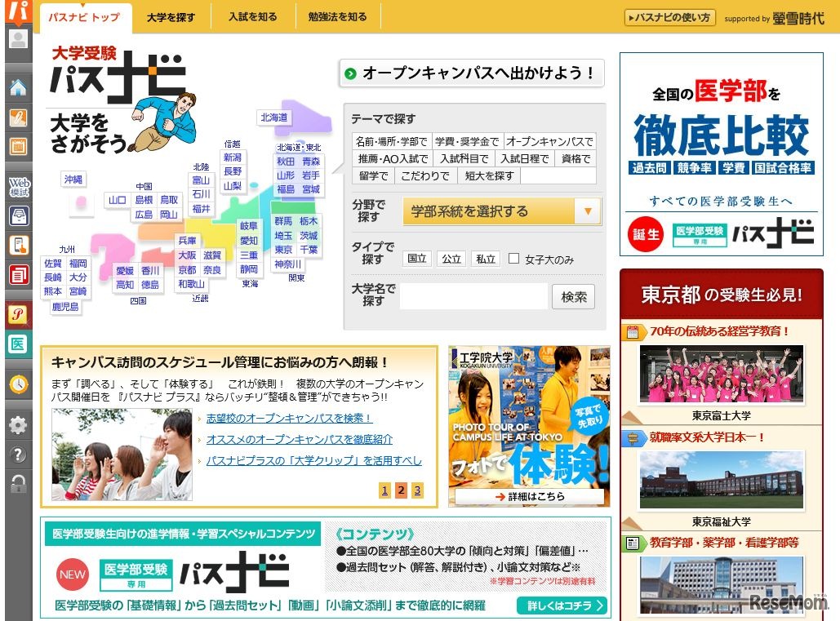
Task: Click the パスナビの使い方 button
Action: pos(669,18)
